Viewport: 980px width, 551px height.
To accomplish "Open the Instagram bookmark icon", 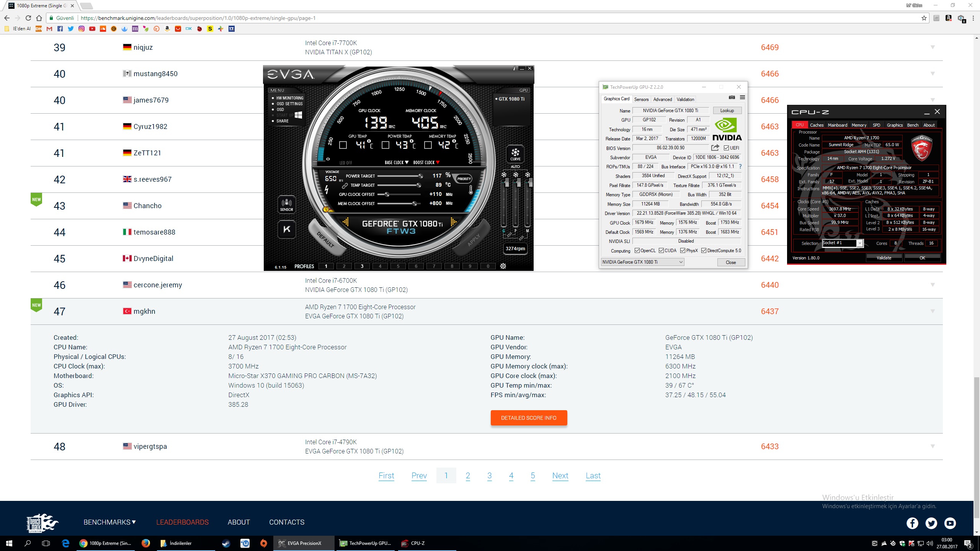I will (82, 29).
